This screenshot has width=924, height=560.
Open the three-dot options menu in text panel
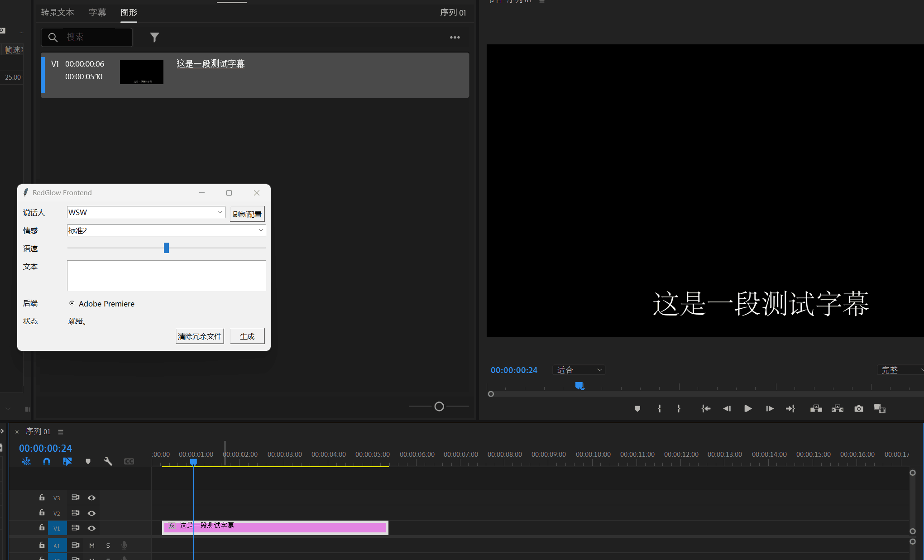[x=455, y=38]
